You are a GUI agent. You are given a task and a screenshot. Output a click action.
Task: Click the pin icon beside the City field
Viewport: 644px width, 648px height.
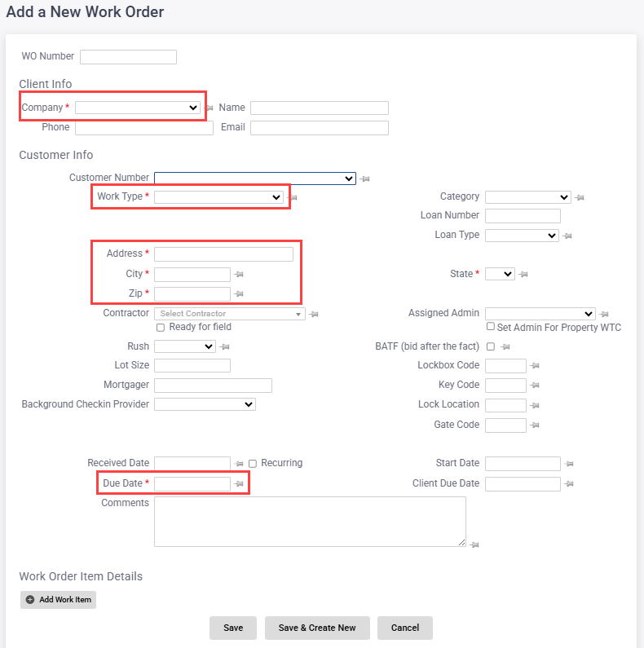point(239,275)
